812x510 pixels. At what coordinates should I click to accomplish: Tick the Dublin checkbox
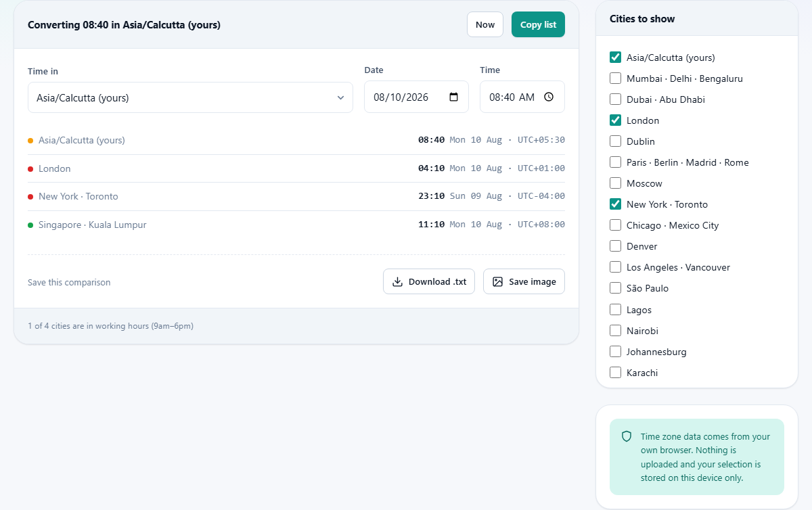pos(615,141)
